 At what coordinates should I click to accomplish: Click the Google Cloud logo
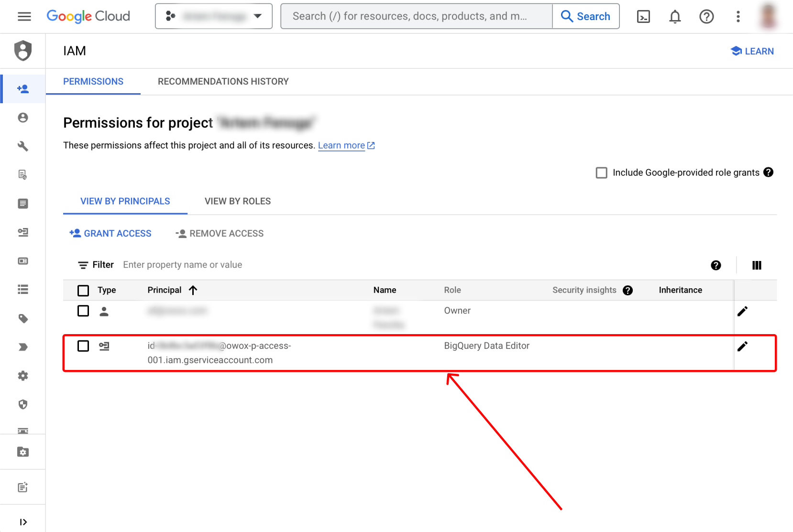[88, 16]
